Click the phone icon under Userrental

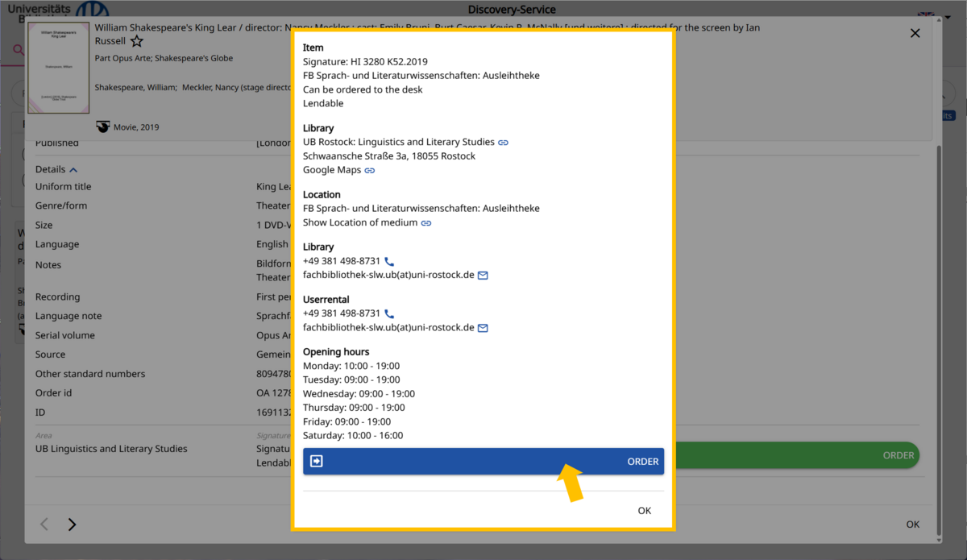click(x=389, y=314)
